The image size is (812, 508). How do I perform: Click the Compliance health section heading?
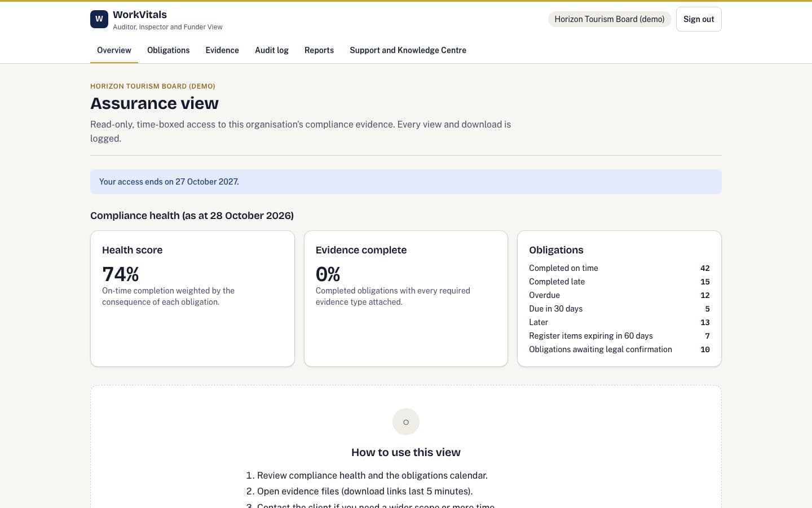tap(192, 216)
